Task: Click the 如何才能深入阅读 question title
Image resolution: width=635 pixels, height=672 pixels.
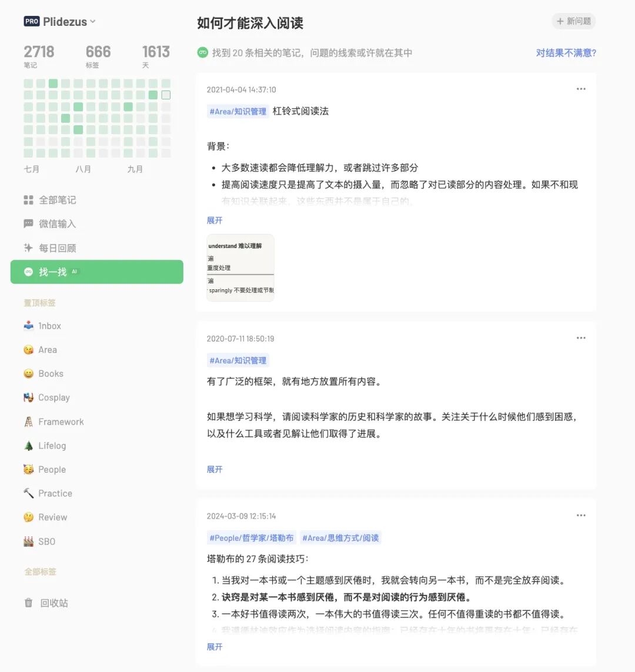Action: pyautogui.click(x=250, y=23)
